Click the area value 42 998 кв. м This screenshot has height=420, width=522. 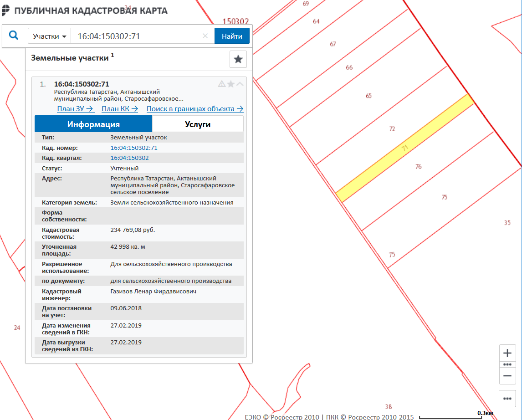128,246
